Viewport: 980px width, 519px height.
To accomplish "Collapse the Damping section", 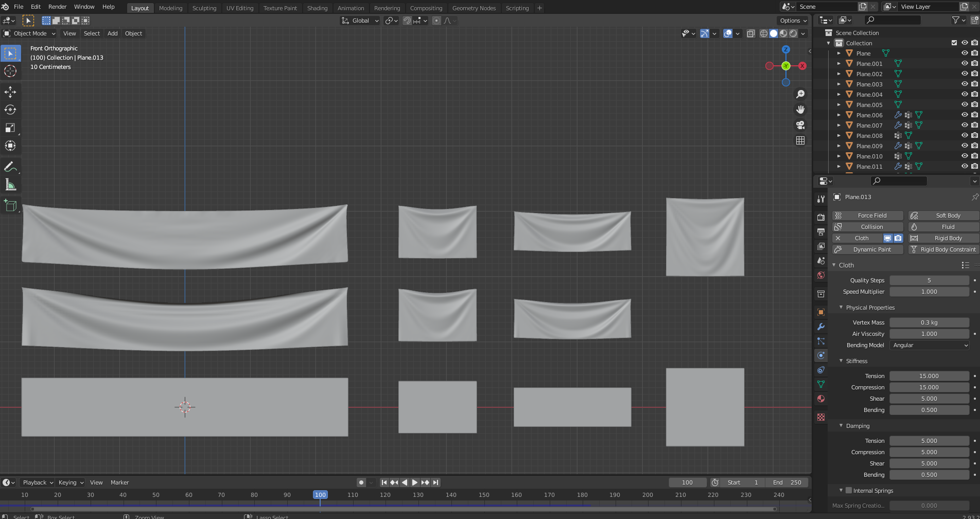I will tap(841, 425).
